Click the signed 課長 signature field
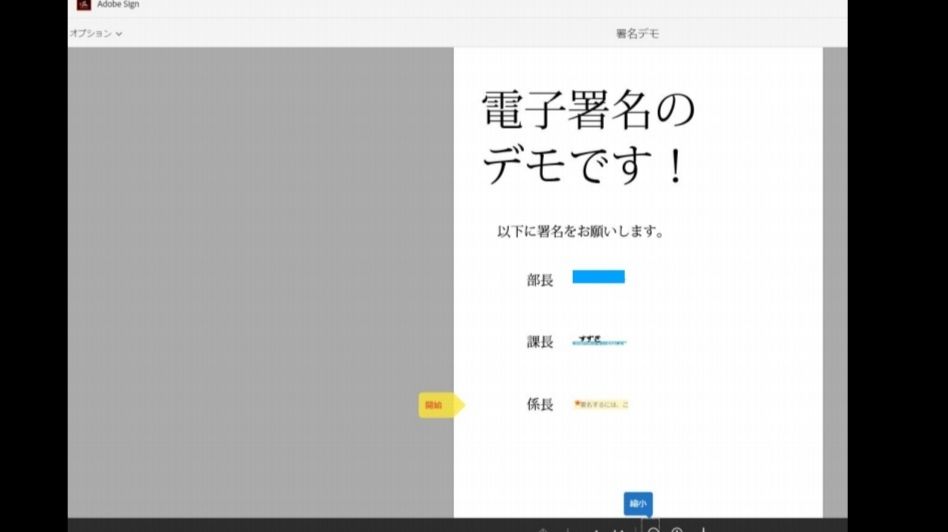The height and width of the screenshot is (532, 948). click(x=599, y=340)
